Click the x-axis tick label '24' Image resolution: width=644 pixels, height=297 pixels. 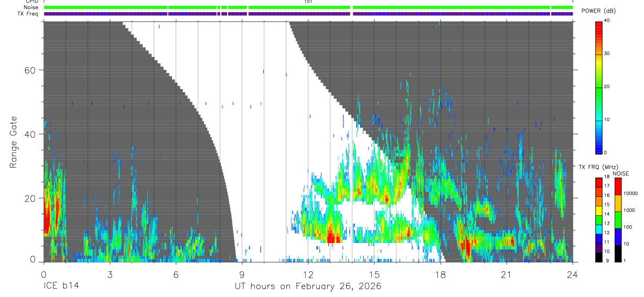pyautogui.click(x=573, y=274)
